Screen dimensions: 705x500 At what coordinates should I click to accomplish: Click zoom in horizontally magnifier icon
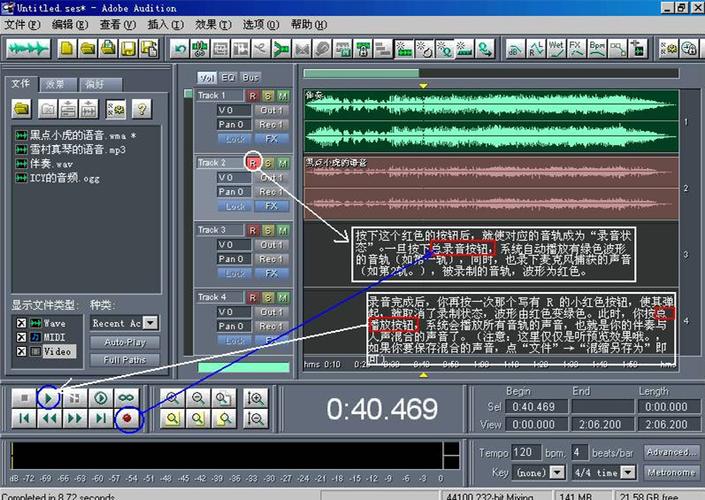click(x=172, y=397)
